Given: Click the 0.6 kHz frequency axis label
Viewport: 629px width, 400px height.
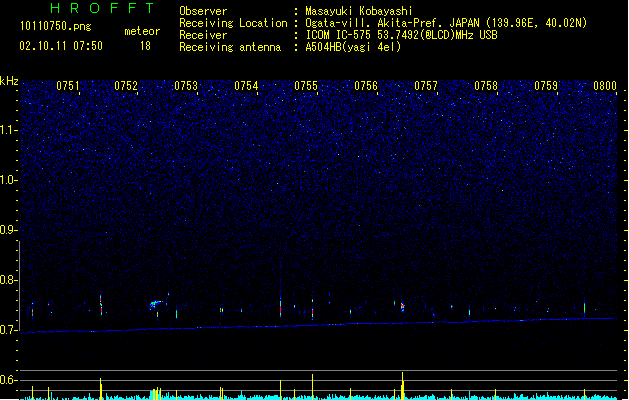Looking at the screenshot, I should pos(8,380).
